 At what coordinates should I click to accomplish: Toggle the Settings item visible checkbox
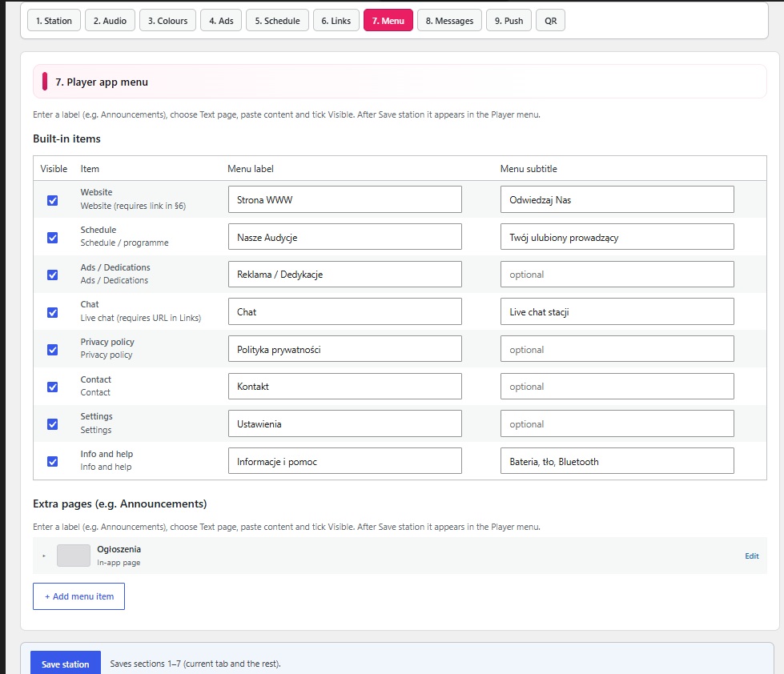[53, 424]
